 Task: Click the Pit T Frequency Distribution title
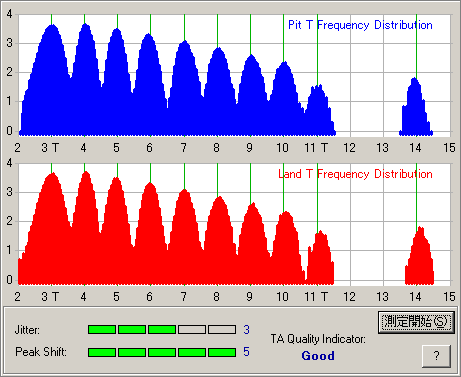360,25
